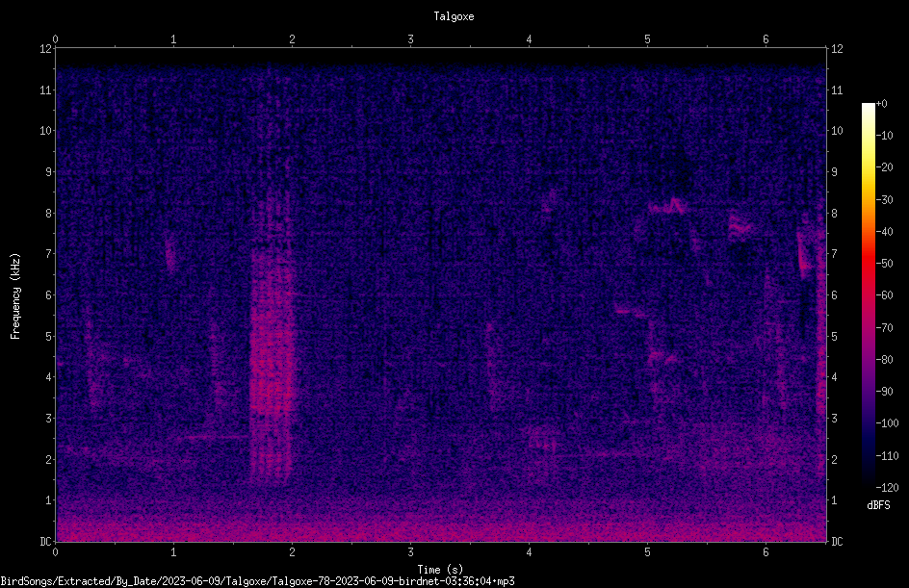Click the '6' top time axis label
The height and width of the screenshot is (588, 909).
[766, 39]
